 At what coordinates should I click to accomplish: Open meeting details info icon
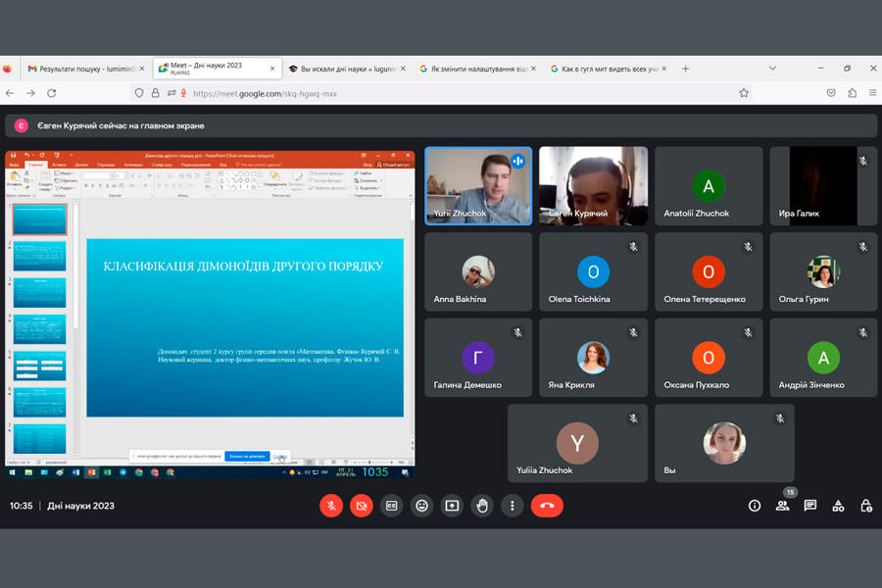(755, 506)
